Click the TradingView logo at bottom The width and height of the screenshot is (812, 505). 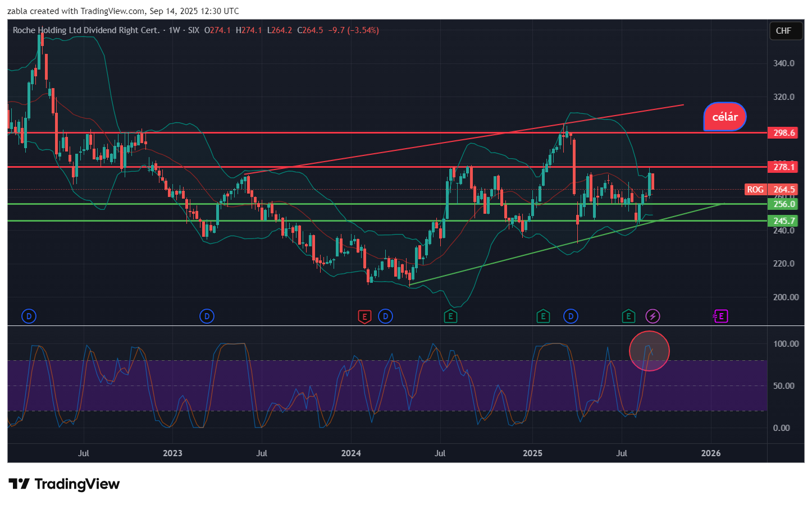[x=64, y=484]
